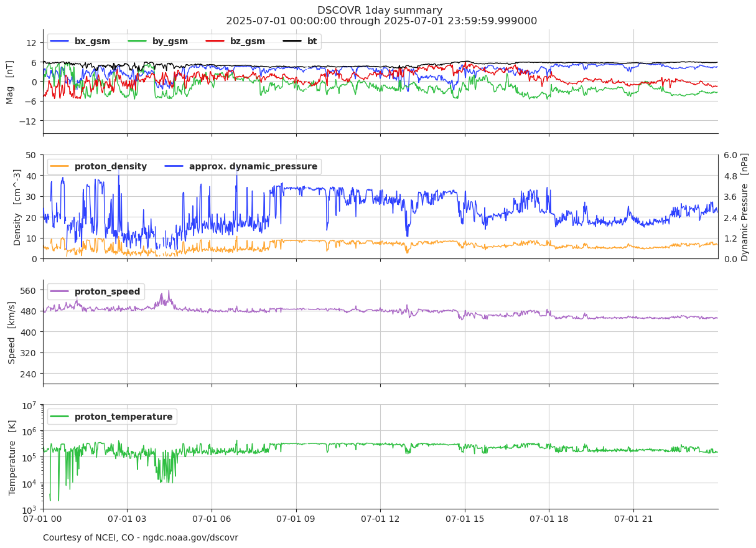This screenshot has height=548, width=756.
Task: Click the black bt legend line swatch
Action: click(292, 42)
